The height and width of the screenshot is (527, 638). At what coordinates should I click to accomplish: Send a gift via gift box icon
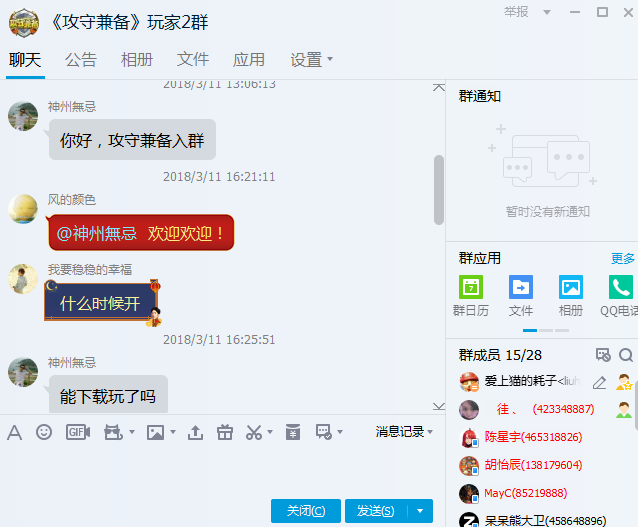coord(225,432)
